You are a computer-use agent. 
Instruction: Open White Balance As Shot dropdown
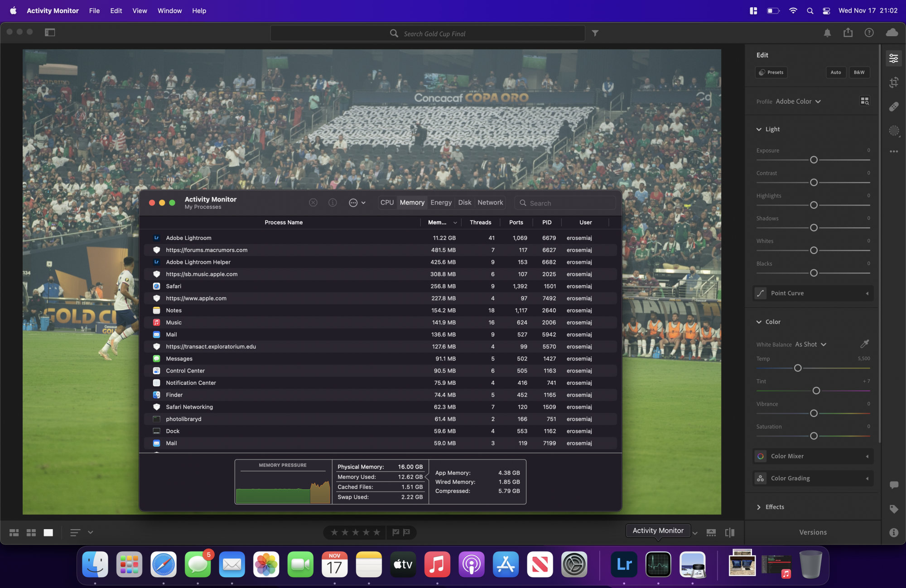pyautogui.click(x=811, y=344)
